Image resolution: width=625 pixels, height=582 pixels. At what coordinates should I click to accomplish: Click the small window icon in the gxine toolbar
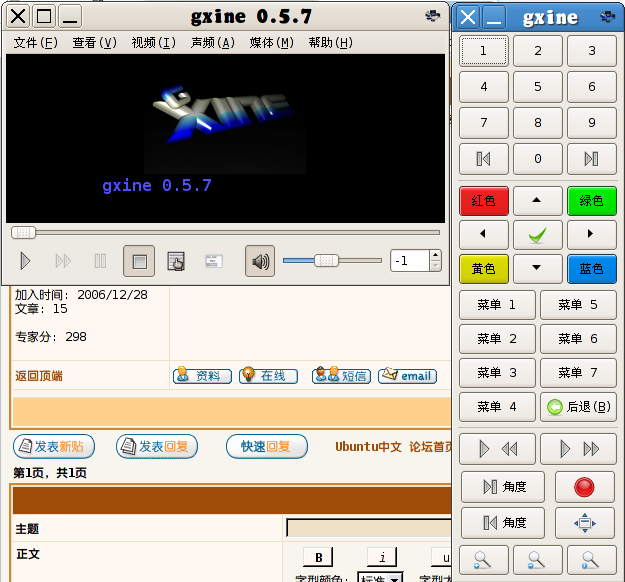tap(214, 262)
